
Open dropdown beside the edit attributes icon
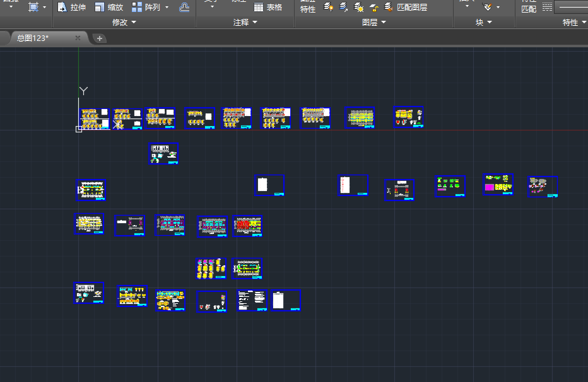[x=498, y=7]
